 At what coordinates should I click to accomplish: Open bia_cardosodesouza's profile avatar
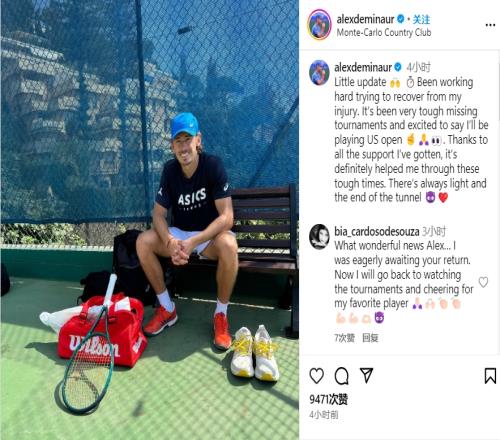319,237
